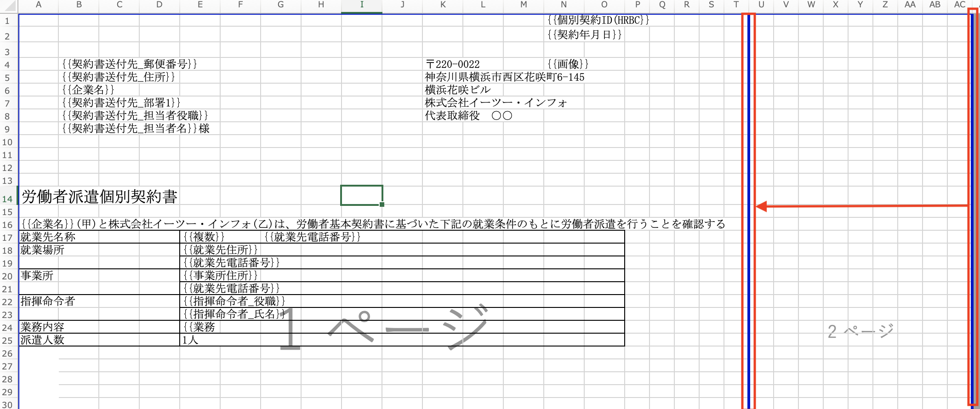This screenshot has width=980, height=409.
Task: Click the 〒220-0022 postal code cell
Action: (x=452, y=64)
